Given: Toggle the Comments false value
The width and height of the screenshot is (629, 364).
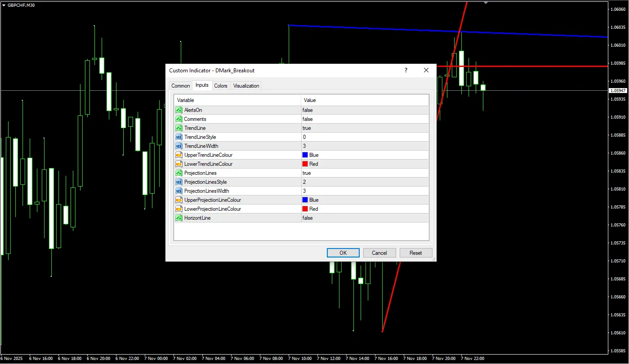Looking at the screenshot, I should (x=308, y=119).
